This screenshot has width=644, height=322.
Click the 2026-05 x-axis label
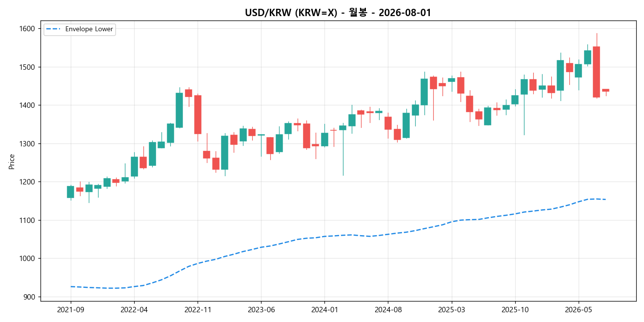click(578, 309)
